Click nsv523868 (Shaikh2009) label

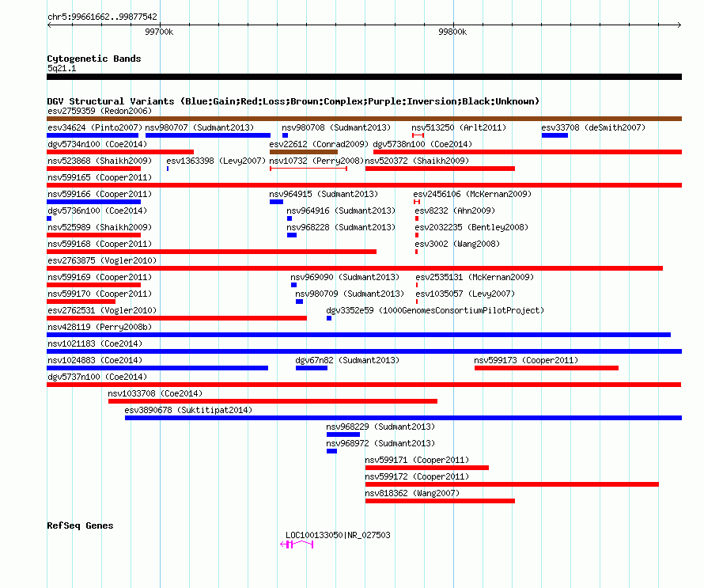click(100, 161)
